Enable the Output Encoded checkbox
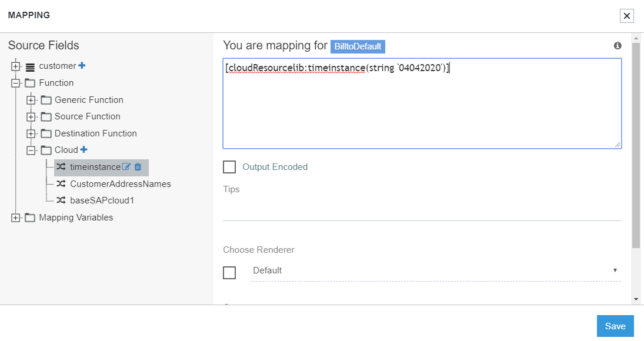Image resolution: width=644 pixels, height=341 pixels. (229, 167)
